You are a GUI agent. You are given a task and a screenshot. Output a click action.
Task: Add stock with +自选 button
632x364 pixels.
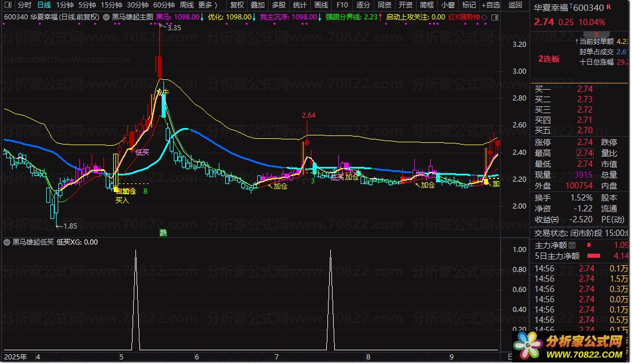(x=490, y=5)
